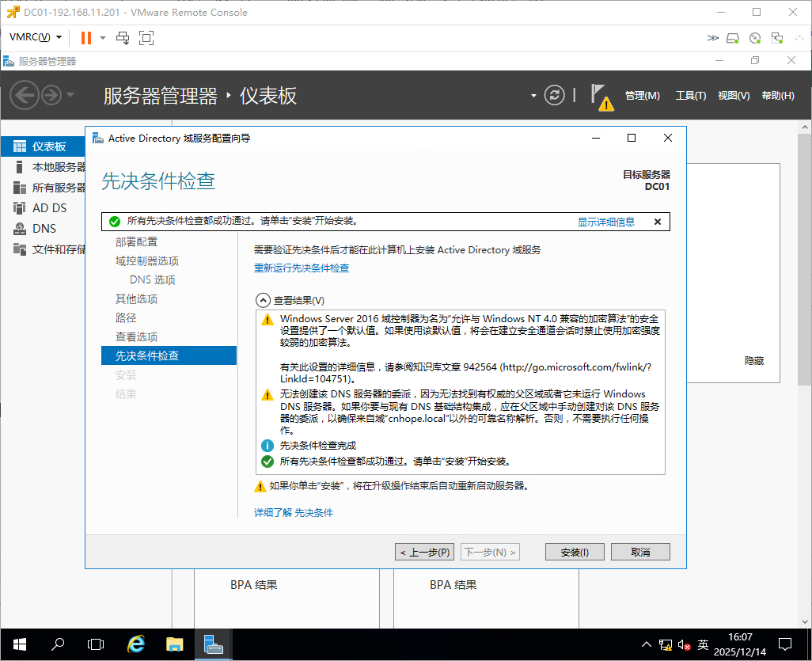The image size is (812, 661).
Task: Click the 上一步(P) button
Action: 425,553
